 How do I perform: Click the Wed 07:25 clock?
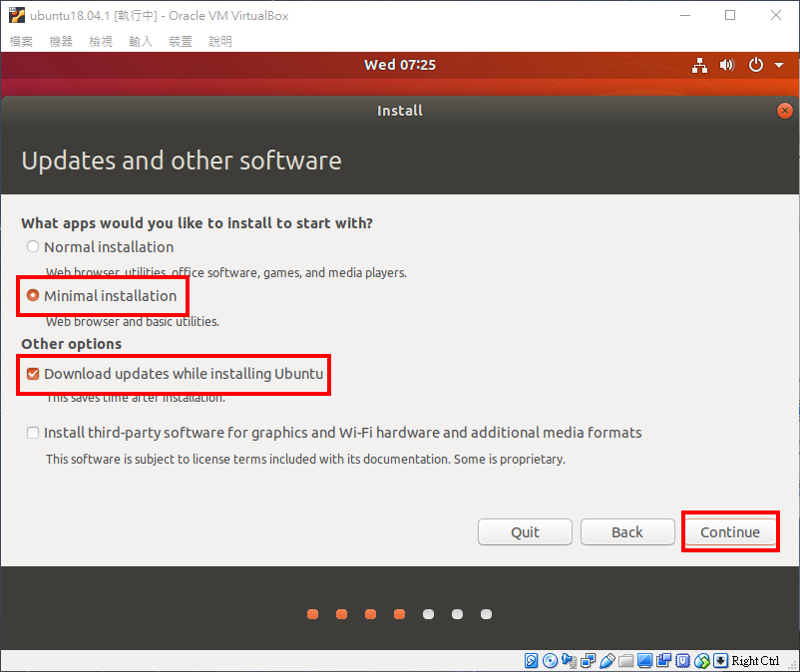coord(400,65)
